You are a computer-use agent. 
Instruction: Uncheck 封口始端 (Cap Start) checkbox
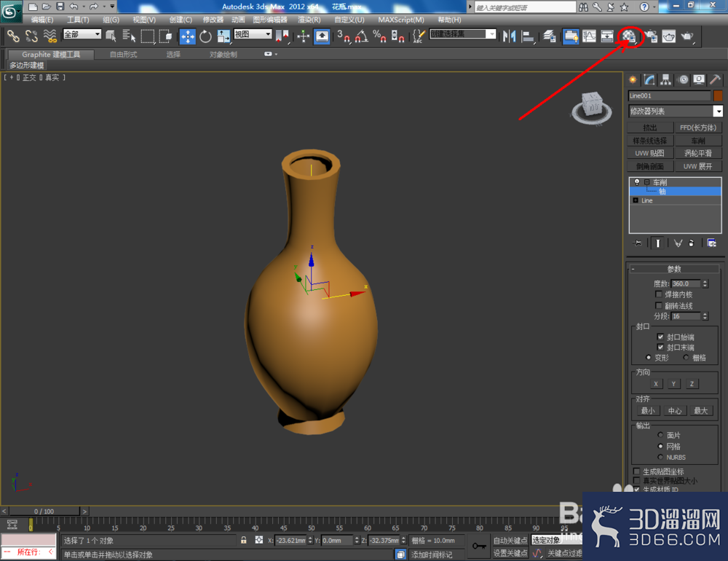[660, 337]
